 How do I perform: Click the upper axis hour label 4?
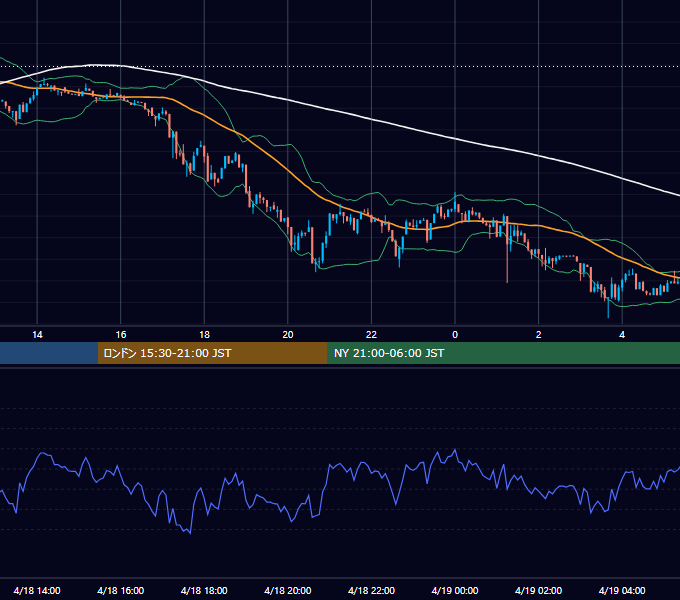pos(622,335)
